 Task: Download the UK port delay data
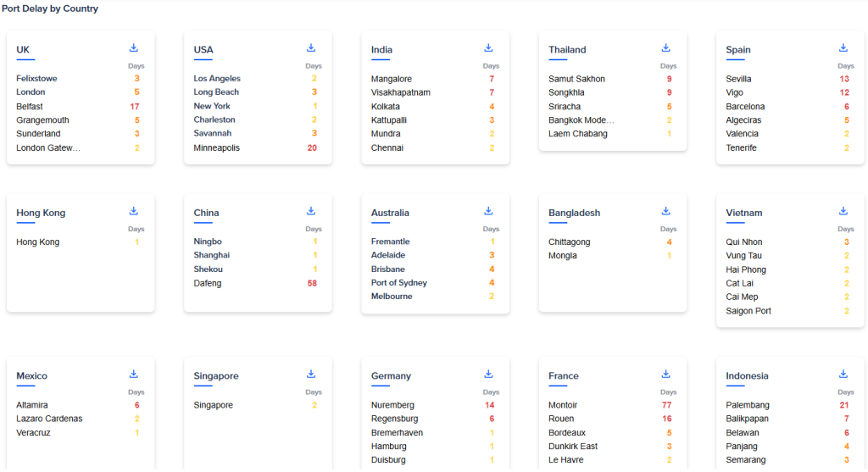pos(134,48)
